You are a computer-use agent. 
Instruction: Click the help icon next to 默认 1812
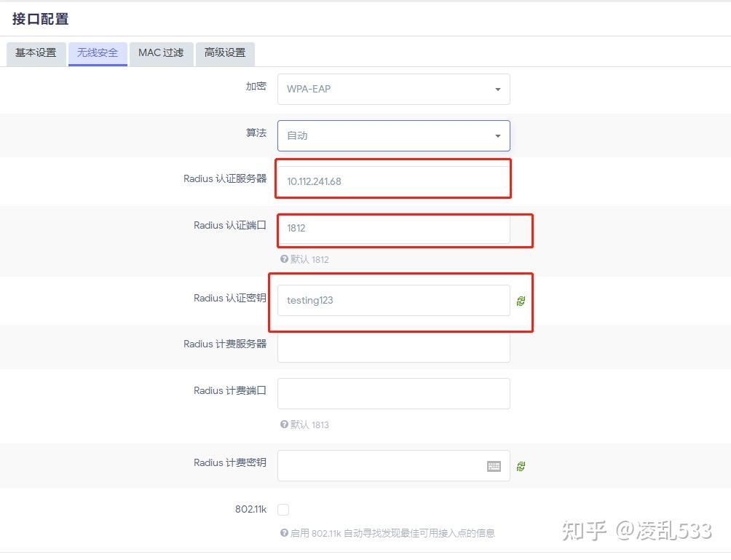(283, 259)
